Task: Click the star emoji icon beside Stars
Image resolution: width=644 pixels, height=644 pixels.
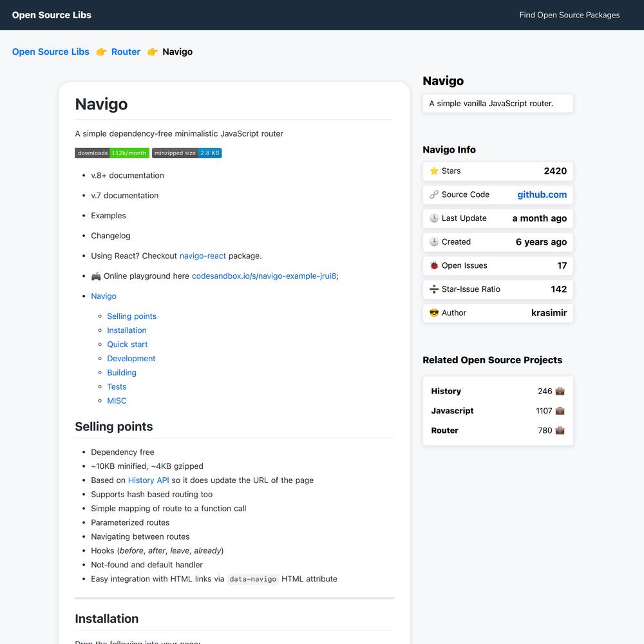Action: pos(433,171)
